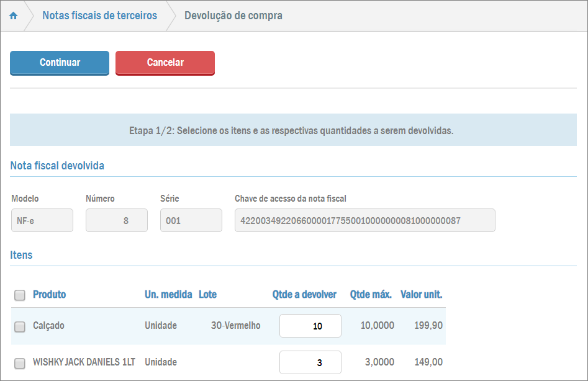The height and width of the screenshot is (381, 588).
Task: Click the Série field showing 001
Action: pos(191,220)
